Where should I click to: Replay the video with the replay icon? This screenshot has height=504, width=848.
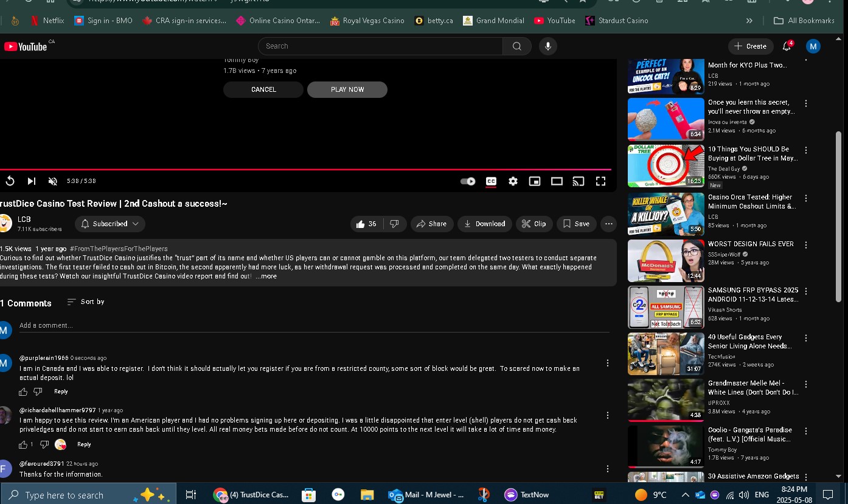click(10, 181)
